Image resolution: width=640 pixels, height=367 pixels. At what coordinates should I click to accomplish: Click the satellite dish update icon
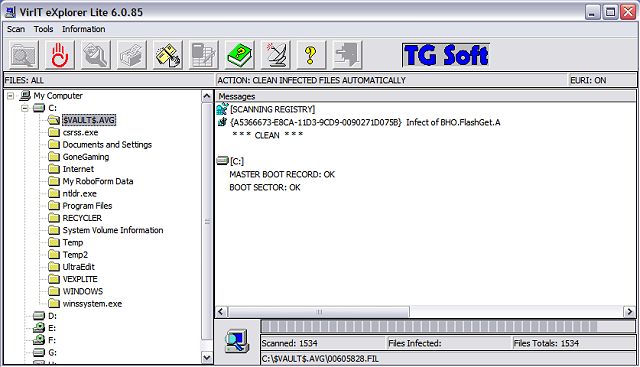[275, 55]
